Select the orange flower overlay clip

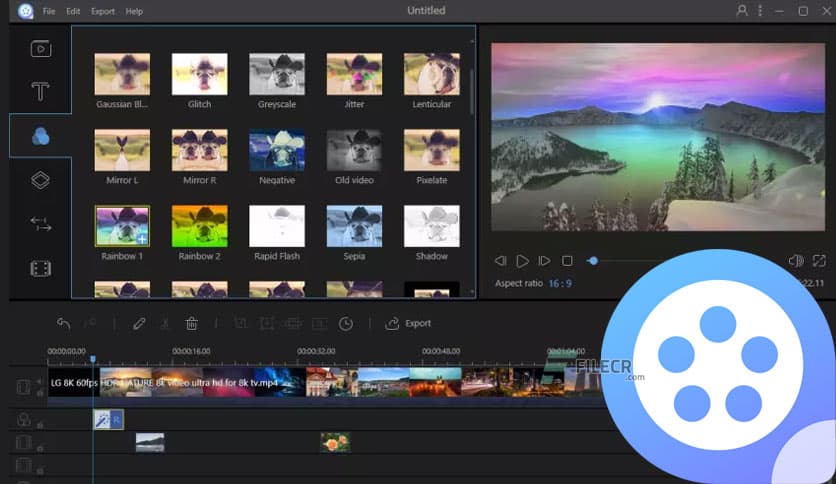pyautogui.click(x=335, y=442)
